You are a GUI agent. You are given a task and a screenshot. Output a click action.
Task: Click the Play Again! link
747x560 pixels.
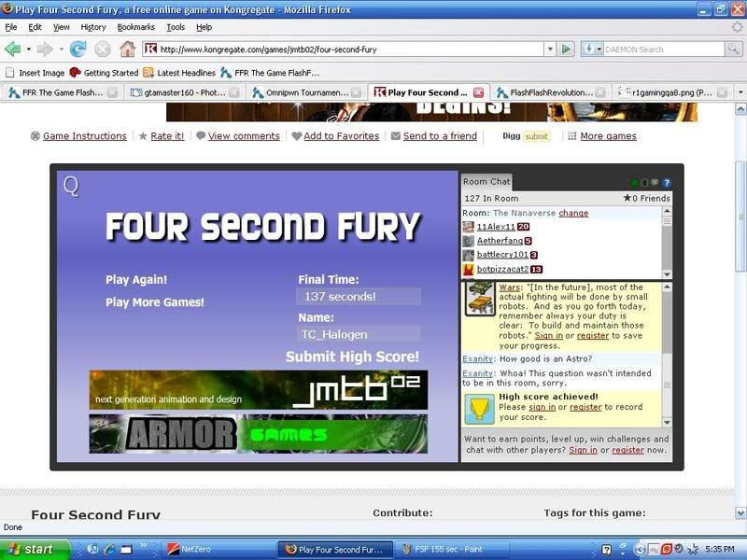(x=136, y=279)
